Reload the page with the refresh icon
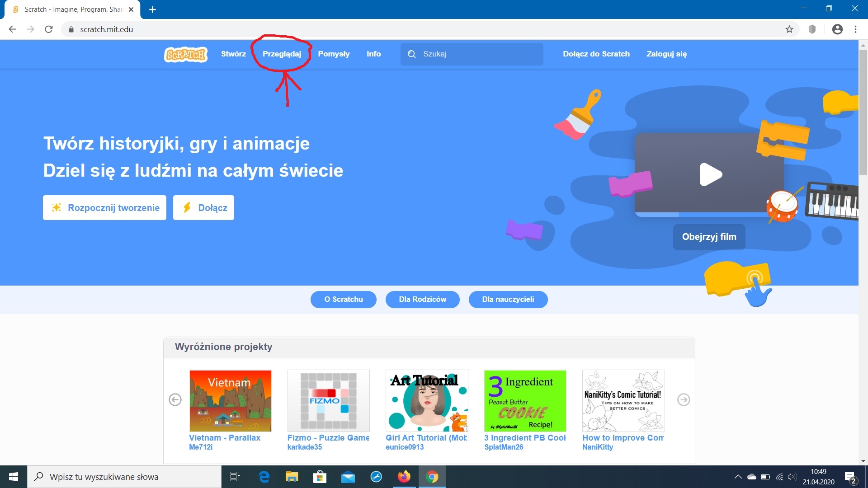The image size is (868, 488). (49, 29)
